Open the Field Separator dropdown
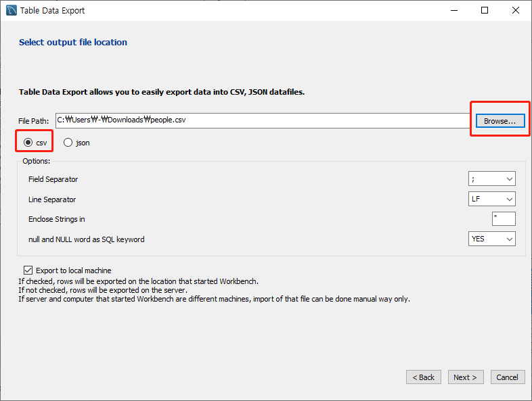The image size is (532, 401). tap(492, 179)
